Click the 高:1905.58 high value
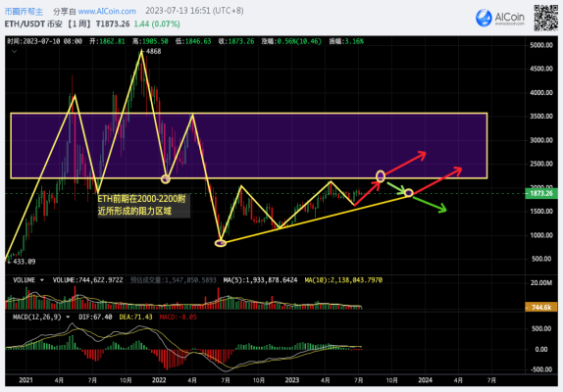This screenshot has height=392, width=563. click(x=150, y=41)
